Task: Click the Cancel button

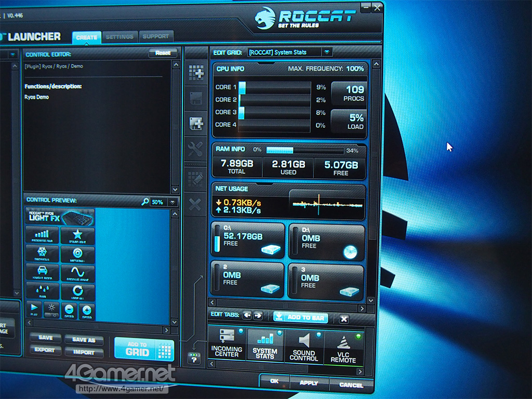Action: click(x=351, y=385)
